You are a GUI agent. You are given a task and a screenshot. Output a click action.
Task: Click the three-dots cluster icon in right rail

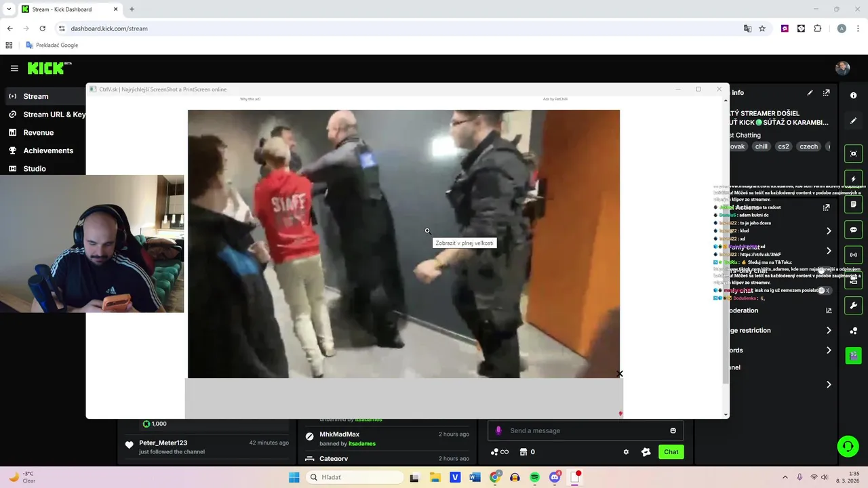click(853, 331)
